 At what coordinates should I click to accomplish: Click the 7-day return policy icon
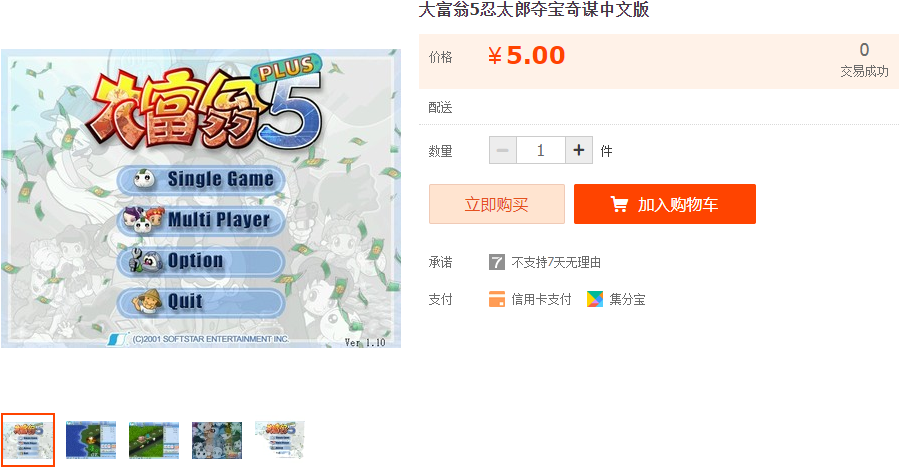click(x=496, y=262)
